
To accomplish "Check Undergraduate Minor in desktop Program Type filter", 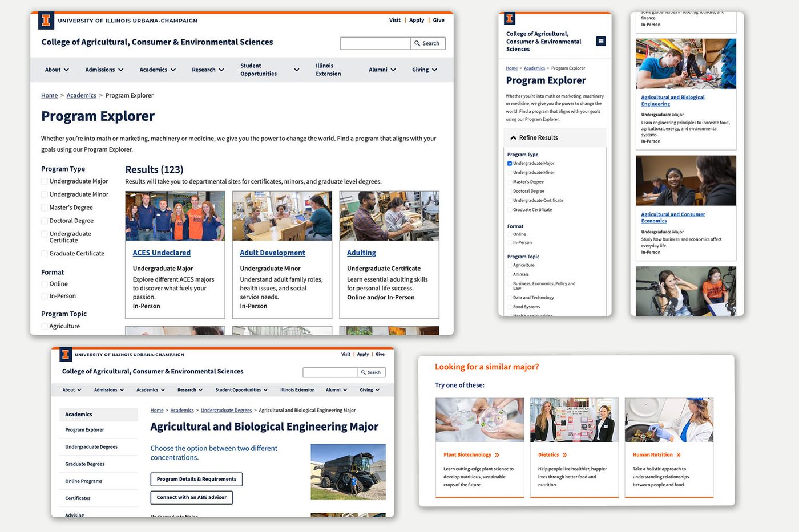I will pyautogui.click(x=45, y=194).
